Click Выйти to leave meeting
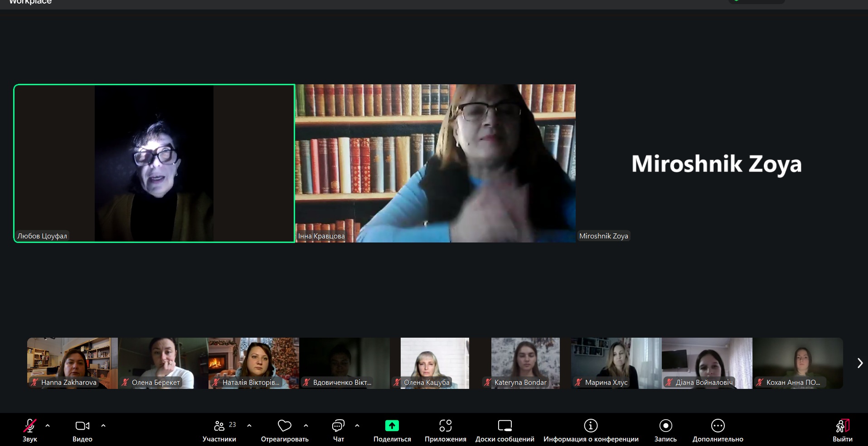 [842, 426]
